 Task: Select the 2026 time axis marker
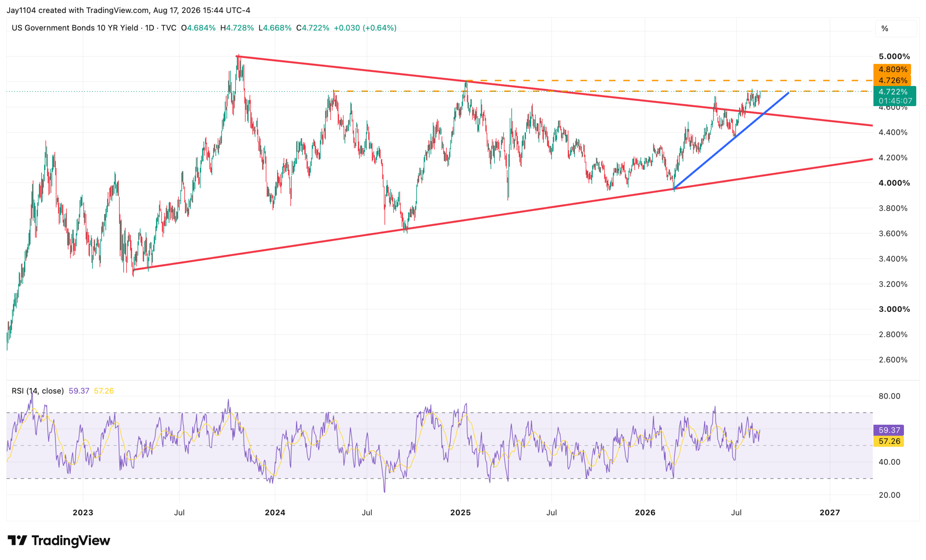(645, 513)
